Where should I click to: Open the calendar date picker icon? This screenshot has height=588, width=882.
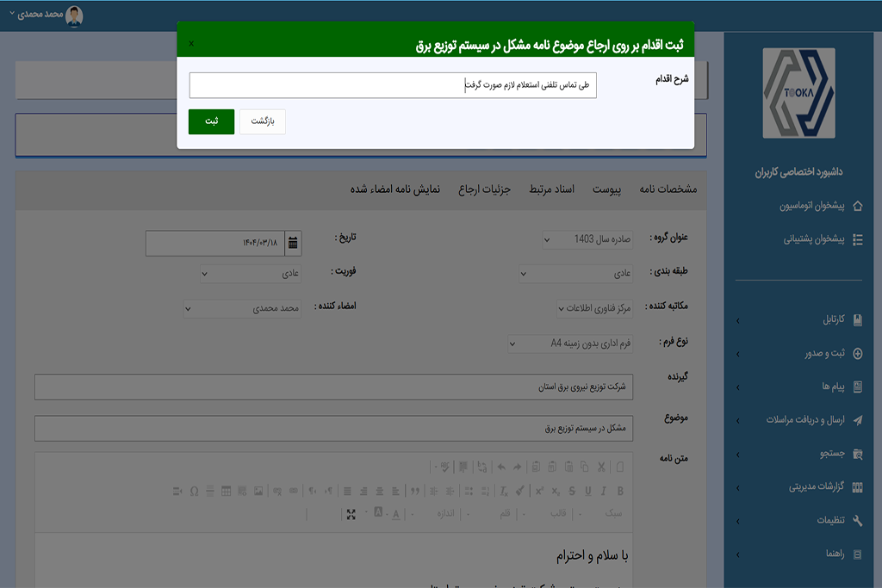point(294,244)
